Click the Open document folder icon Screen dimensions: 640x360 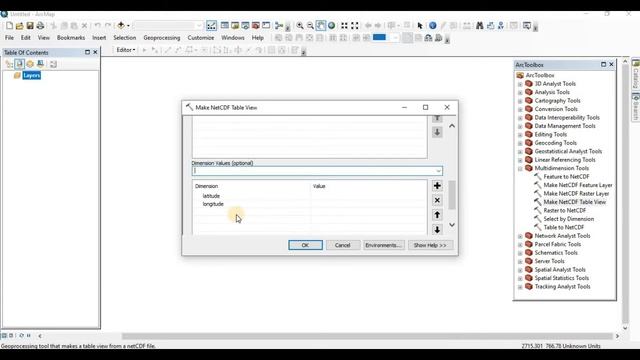(20, 26)
